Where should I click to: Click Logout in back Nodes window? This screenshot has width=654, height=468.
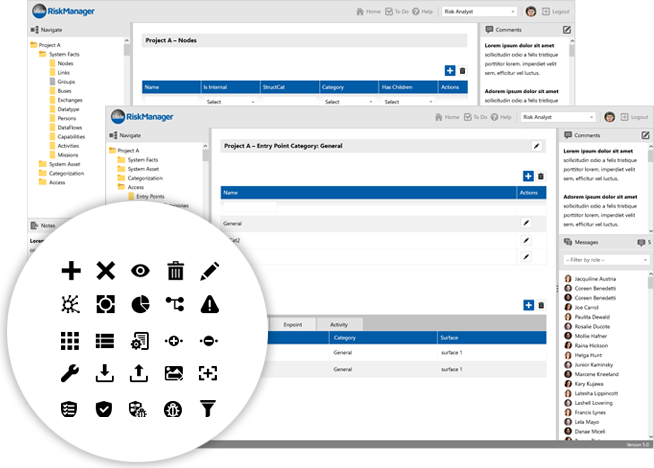tap(556, 12)
